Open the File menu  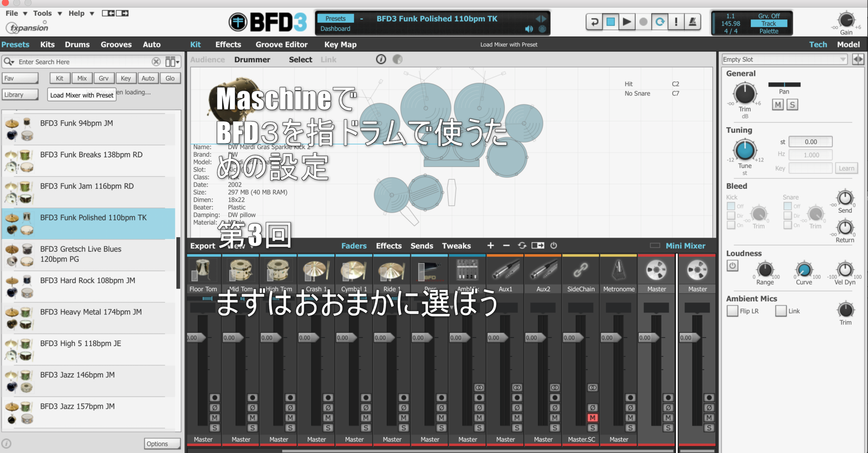click(12, 13)
